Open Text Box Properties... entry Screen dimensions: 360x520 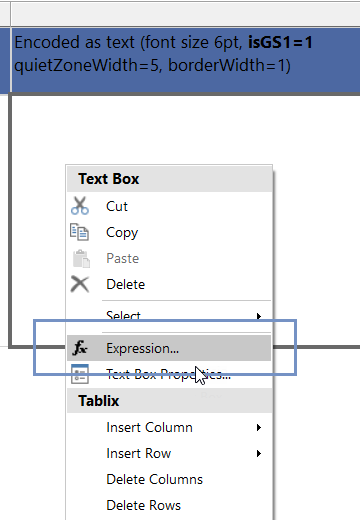[170, 374]
